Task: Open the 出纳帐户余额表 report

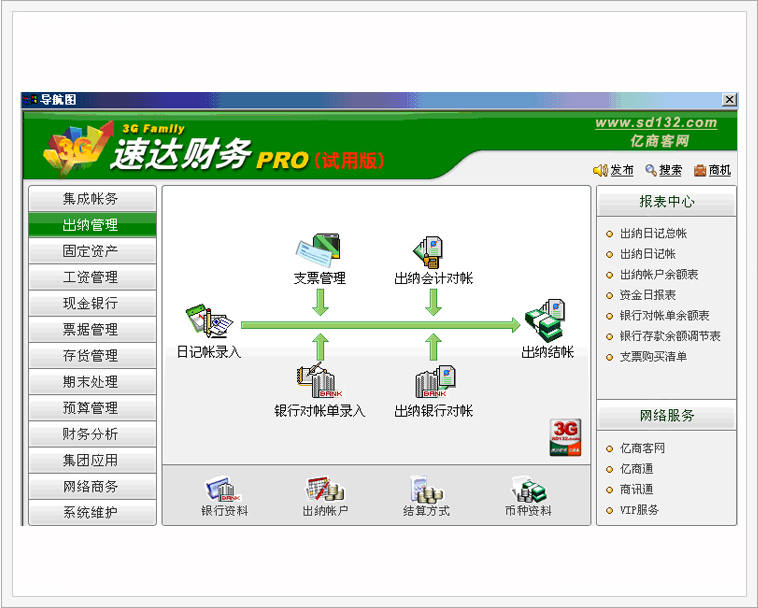Action: pyautogui.click(x=659, y=275)
